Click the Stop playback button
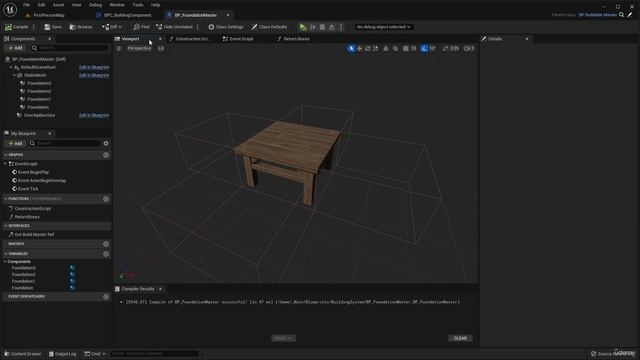 coord(322,27)
